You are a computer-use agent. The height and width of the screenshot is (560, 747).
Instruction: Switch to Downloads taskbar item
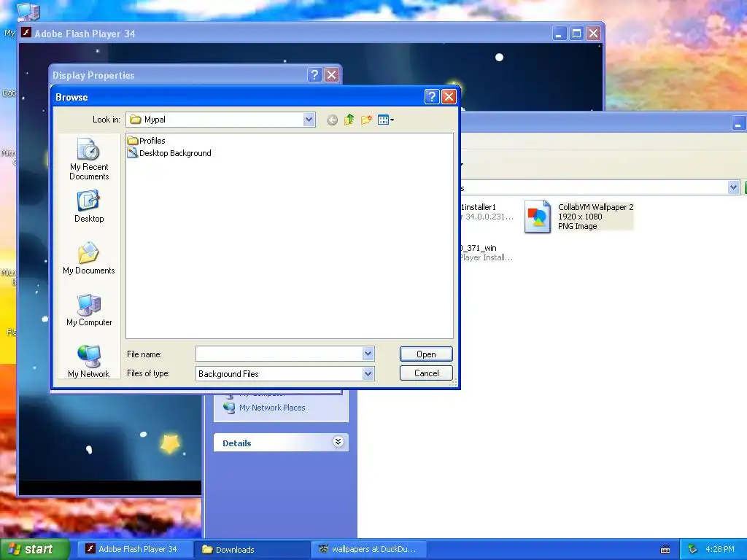(x=252, y=549)
